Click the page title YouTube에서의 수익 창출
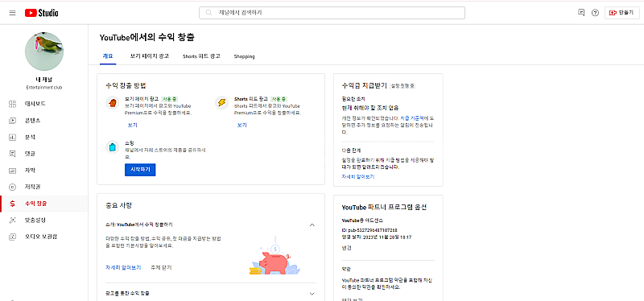This screenshot has height=301, width=644. coord(147,37)
